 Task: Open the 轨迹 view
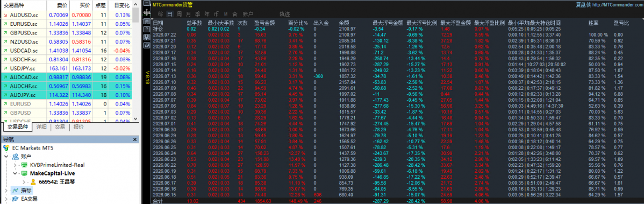click(284, 14)
